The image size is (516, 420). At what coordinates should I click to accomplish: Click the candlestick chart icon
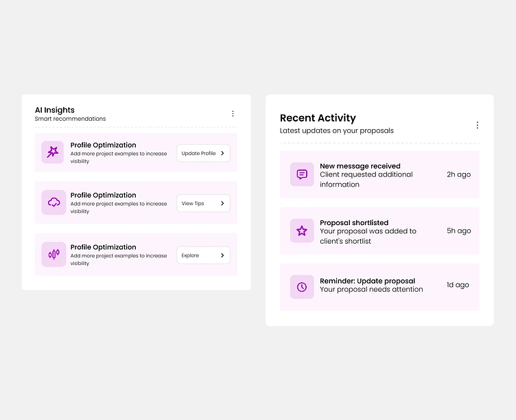coord(54,255)
